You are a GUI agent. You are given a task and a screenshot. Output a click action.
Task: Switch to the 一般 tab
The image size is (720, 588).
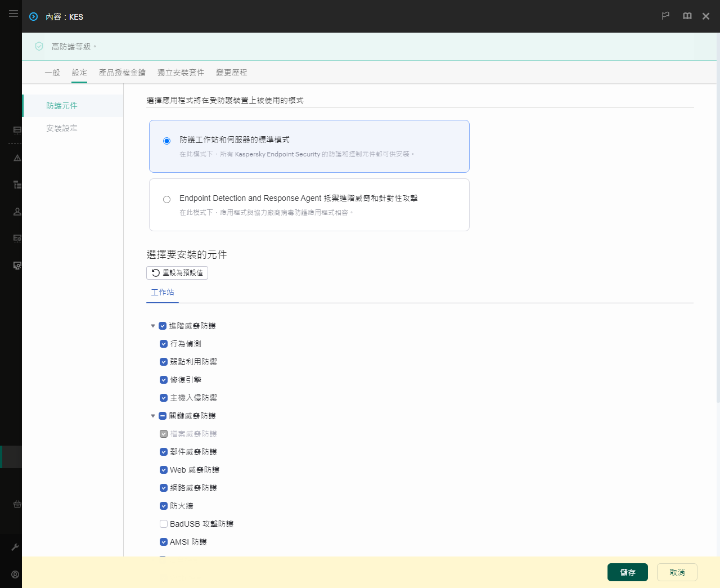pyautogui.click(x=52, y=73)
